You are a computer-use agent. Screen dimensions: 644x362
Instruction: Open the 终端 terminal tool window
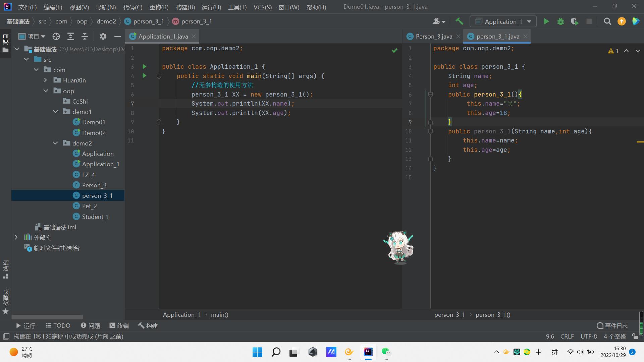tap(119, 325)
